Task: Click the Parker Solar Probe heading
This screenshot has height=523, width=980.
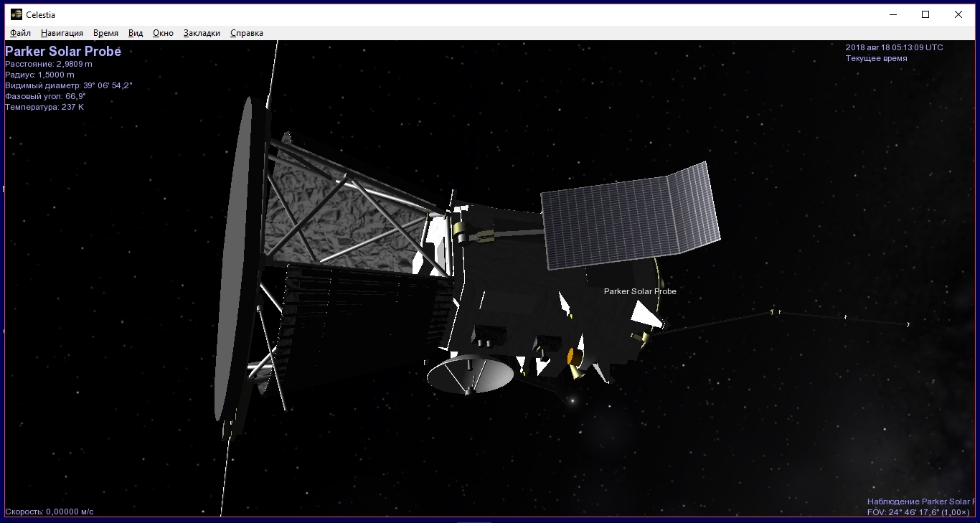Action: tap(63, 52)
